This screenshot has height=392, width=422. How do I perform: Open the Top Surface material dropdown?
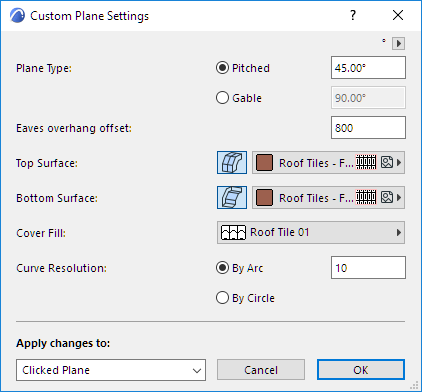point(328,163)
